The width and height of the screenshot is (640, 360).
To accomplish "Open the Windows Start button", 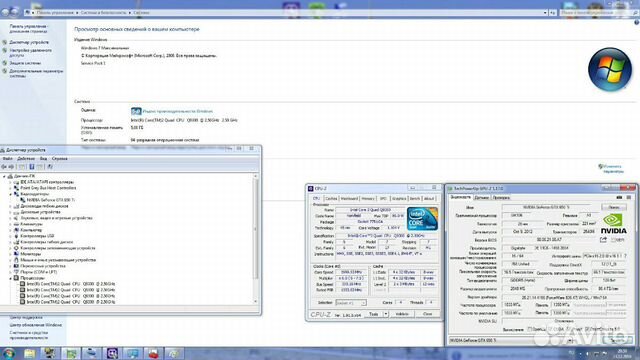I will [x=9, y=353].
